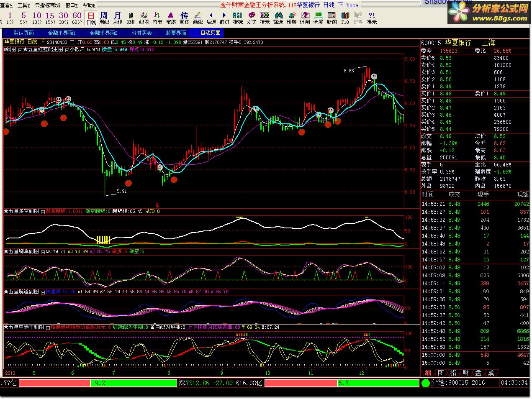Go back with the 后退 arrow
Screen dimensions: 532x399
pos(211,18)
